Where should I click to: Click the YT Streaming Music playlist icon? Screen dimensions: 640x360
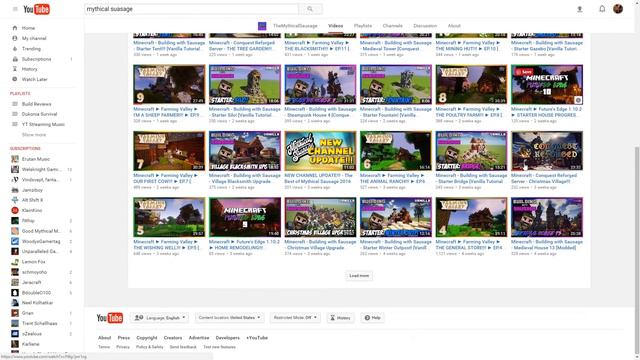pos(15,124)
